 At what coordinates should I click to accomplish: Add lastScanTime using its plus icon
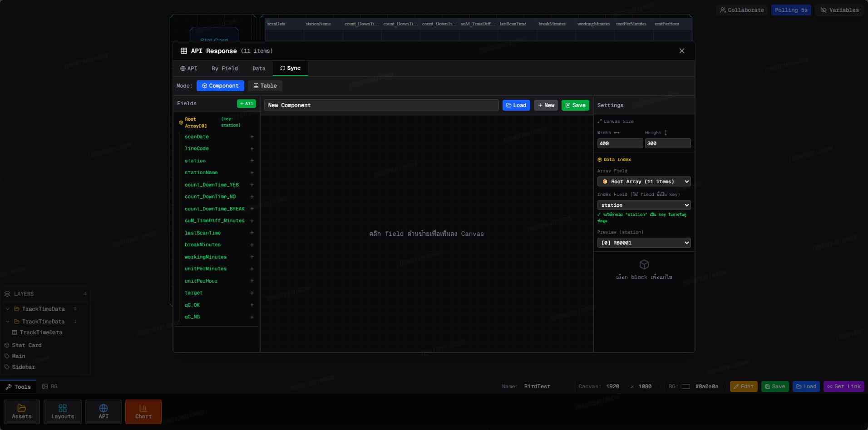click(x=252, y=233)
